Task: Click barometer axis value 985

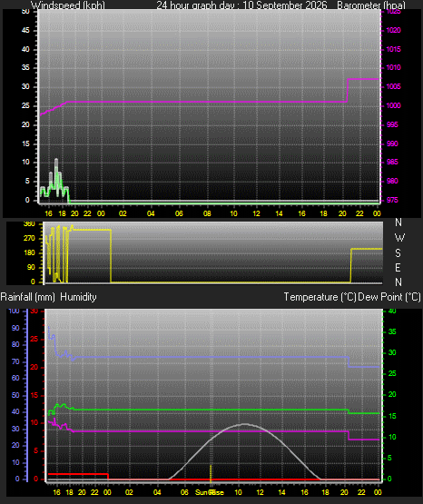Action: 392,162
